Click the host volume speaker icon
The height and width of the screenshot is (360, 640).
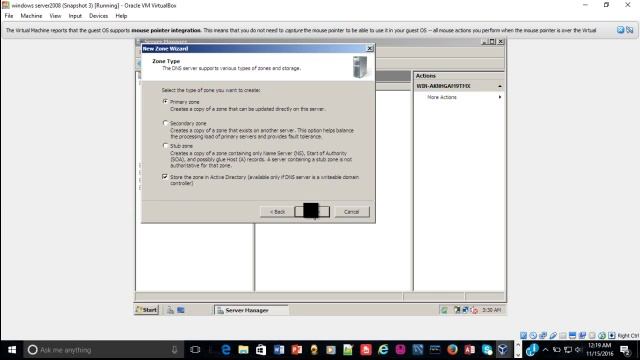tap(578, 350)
